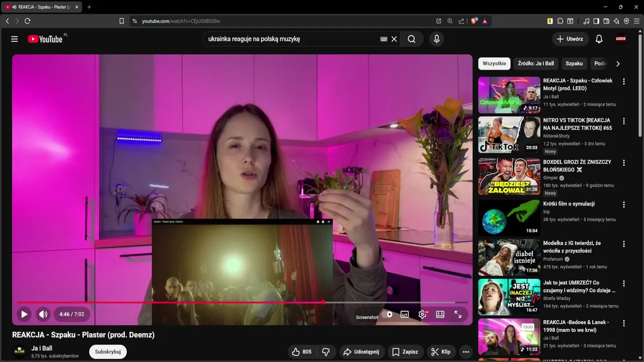Open options for BOXDEL GROZI video
This screenshot has height=362, width=644.
pyautogui.click(x=624, y=163)
